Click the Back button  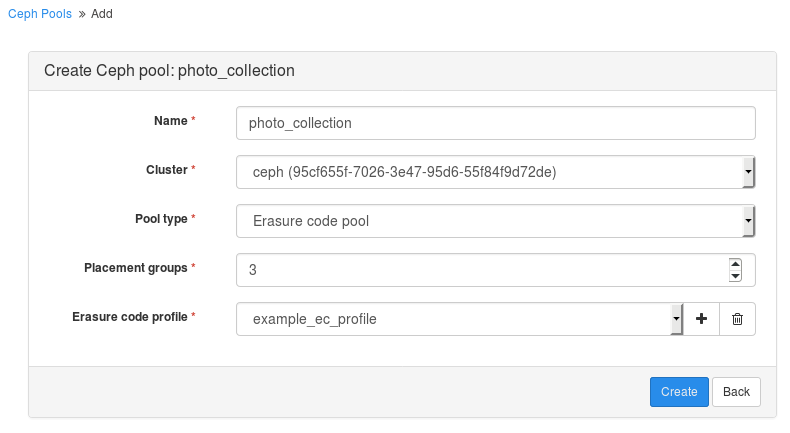pos(736,392)
